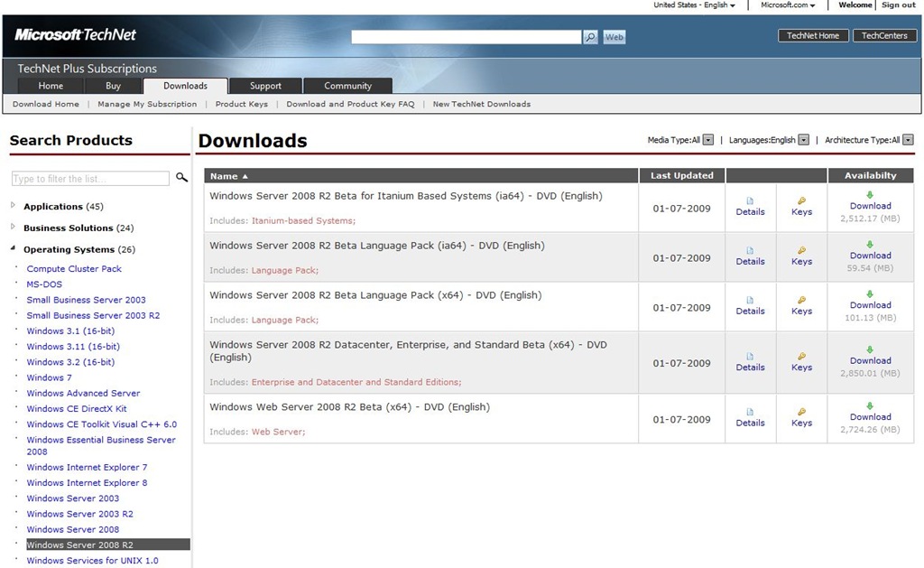Open Windows Advanced Server link
Image resolution: width=924 pixels, height=568 pixels.
[83, 393]
